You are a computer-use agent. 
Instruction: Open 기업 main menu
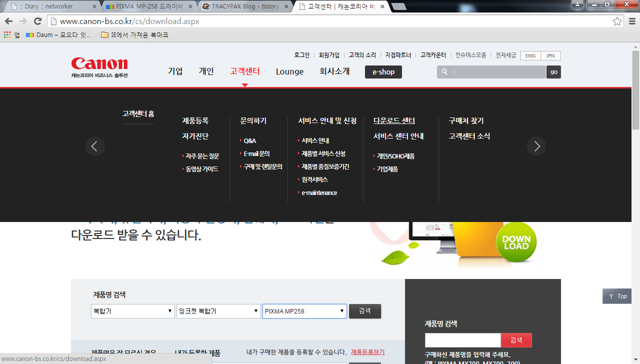[x=175, y=71]
